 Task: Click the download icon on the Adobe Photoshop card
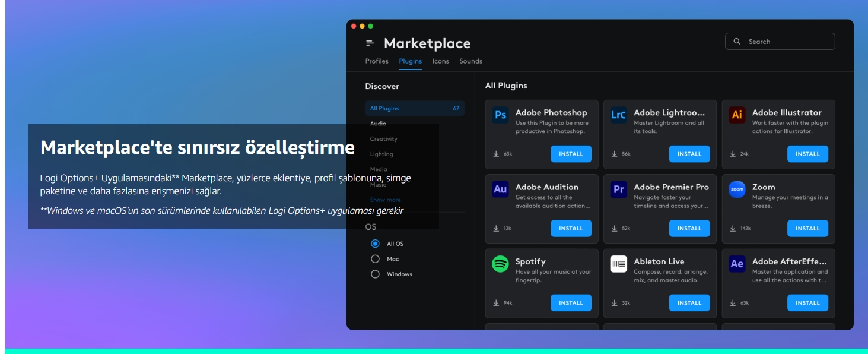coord(496,154)
